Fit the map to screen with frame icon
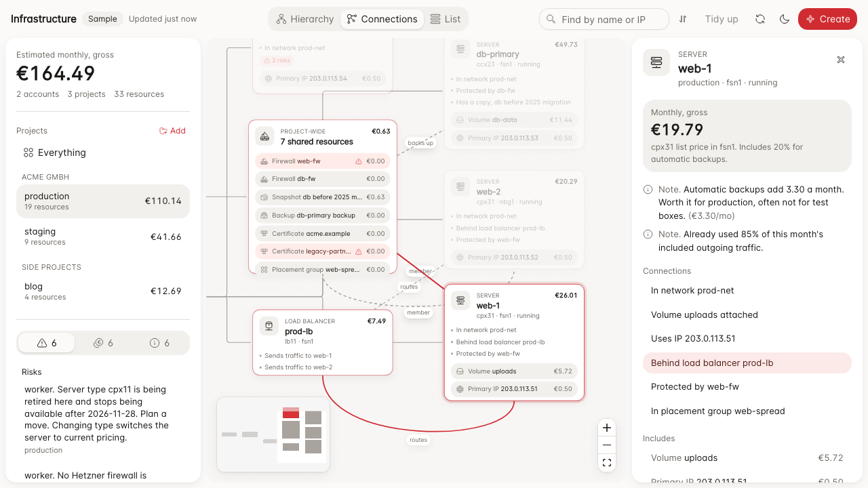This screenshot has height=488, width=868. (607, 463)
